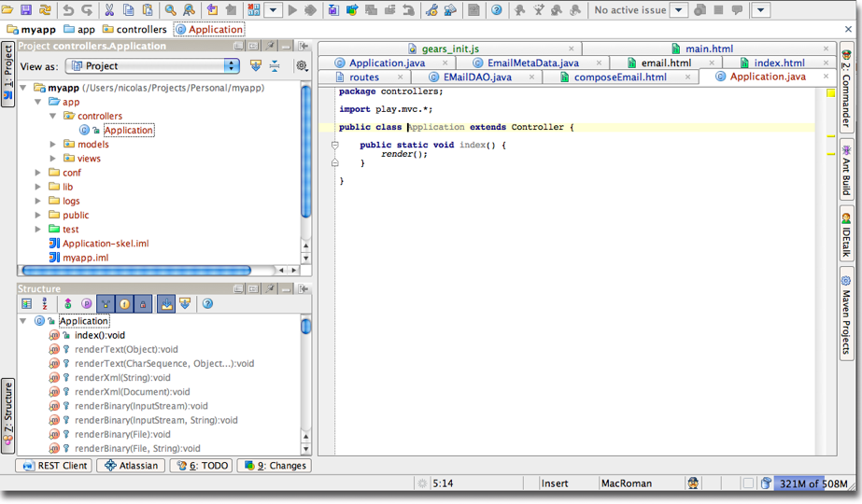This screenshot has width=862, height=504.
Task: Expand the models folder in project tree
Action: (53, 145)
